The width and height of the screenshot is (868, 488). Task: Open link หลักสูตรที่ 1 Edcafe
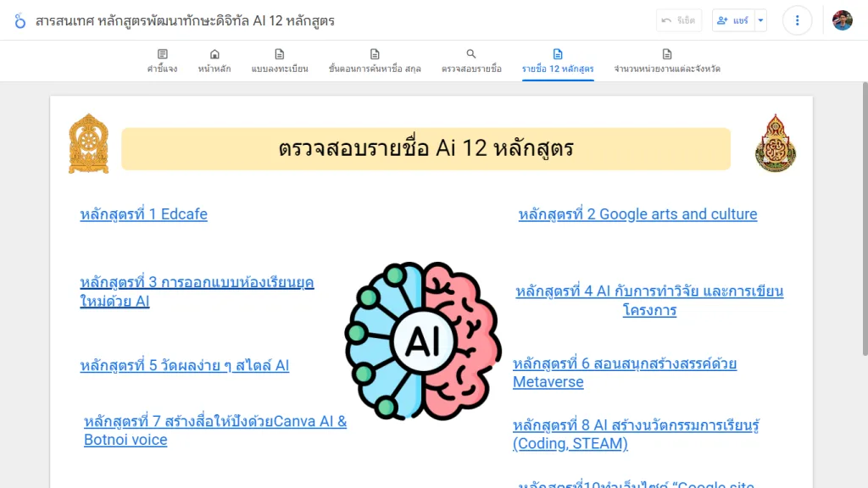143,214
